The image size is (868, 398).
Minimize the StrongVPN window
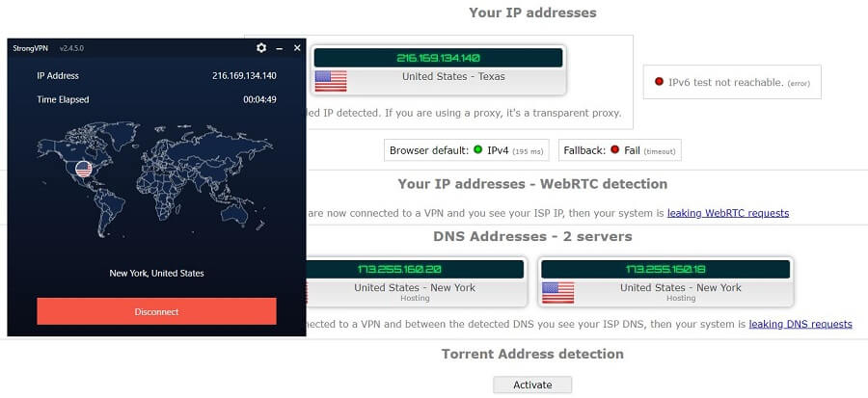(x=280, y=48)
